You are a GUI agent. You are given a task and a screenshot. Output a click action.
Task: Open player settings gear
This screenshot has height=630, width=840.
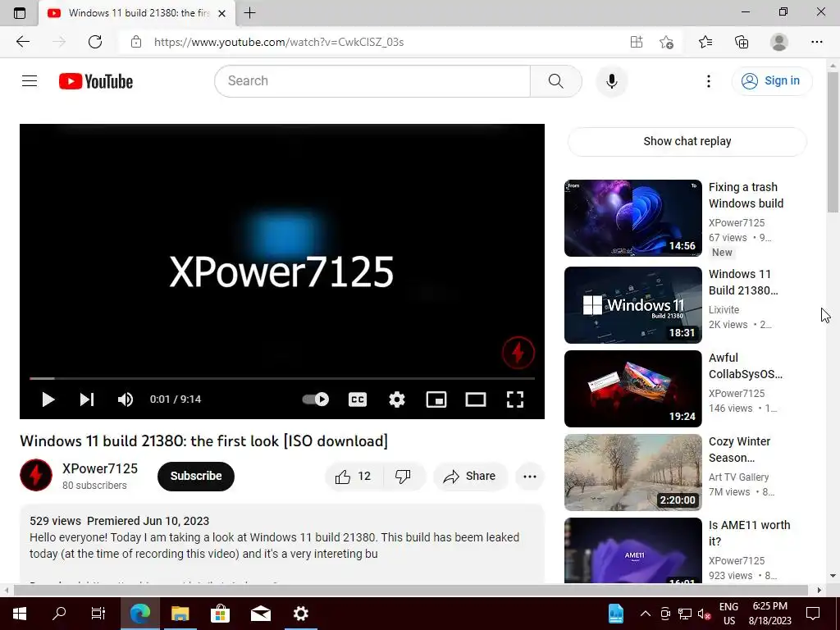pos(397,399)
